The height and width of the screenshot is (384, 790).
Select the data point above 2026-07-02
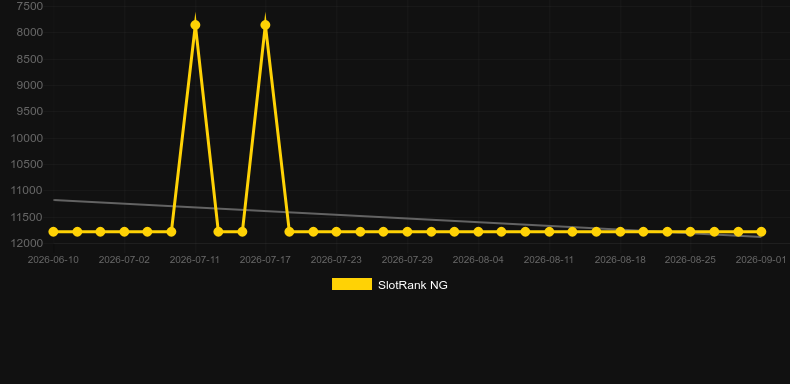click(x=124, y=232)
